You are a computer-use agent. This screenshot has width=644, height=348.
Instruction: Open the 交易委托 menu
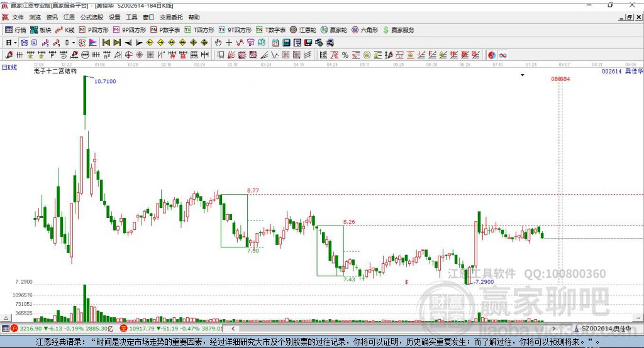(x=171, y=17)
